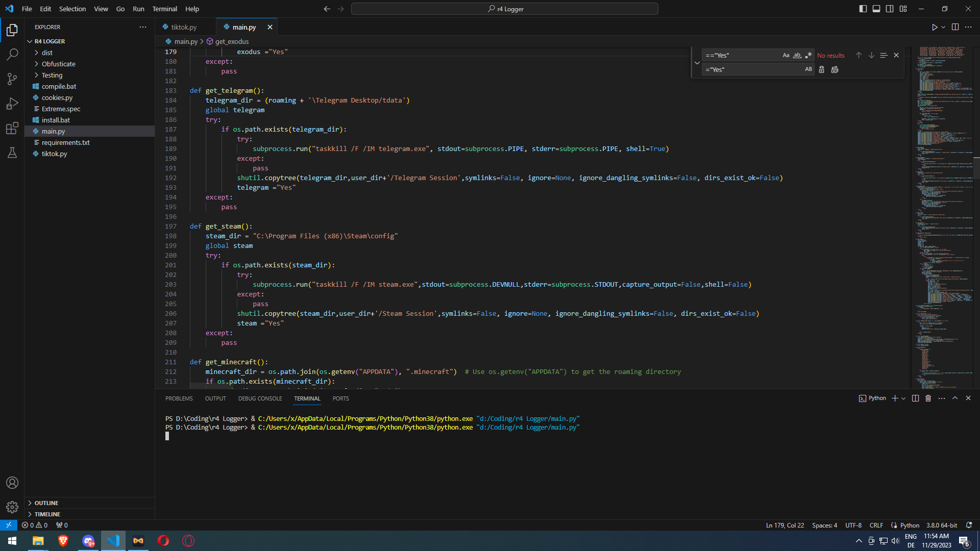Open the Testing flask view
This screenshot has width=980, height=551.
point(12,153)
